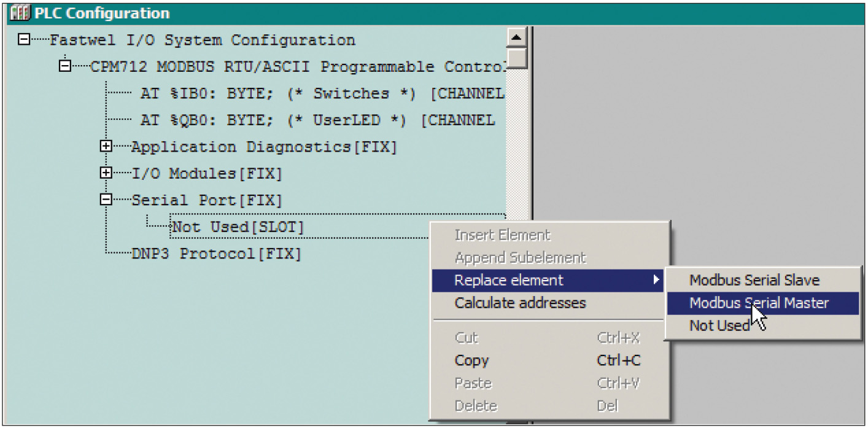Choose Modbus Serial Master in submenu
Image resolution: width=868 pixels, height=428 pixels.
pos(763,303)
